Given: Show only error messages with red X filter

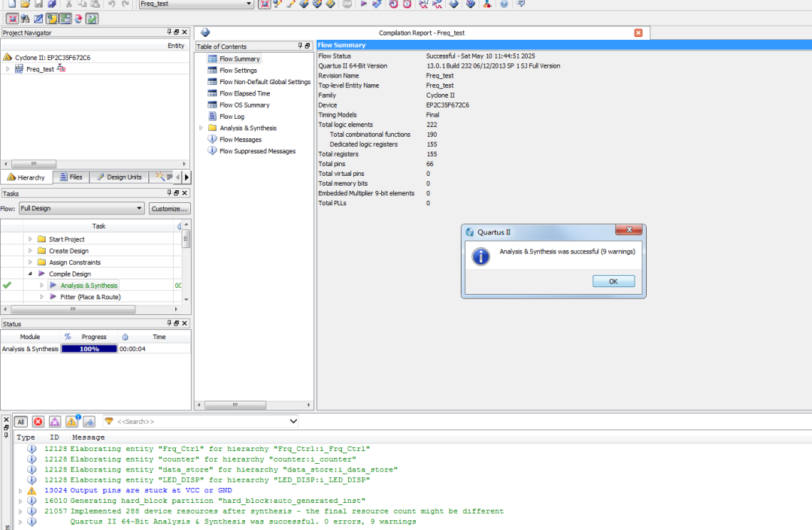Looking at the screenshot, I should [38, 422].
